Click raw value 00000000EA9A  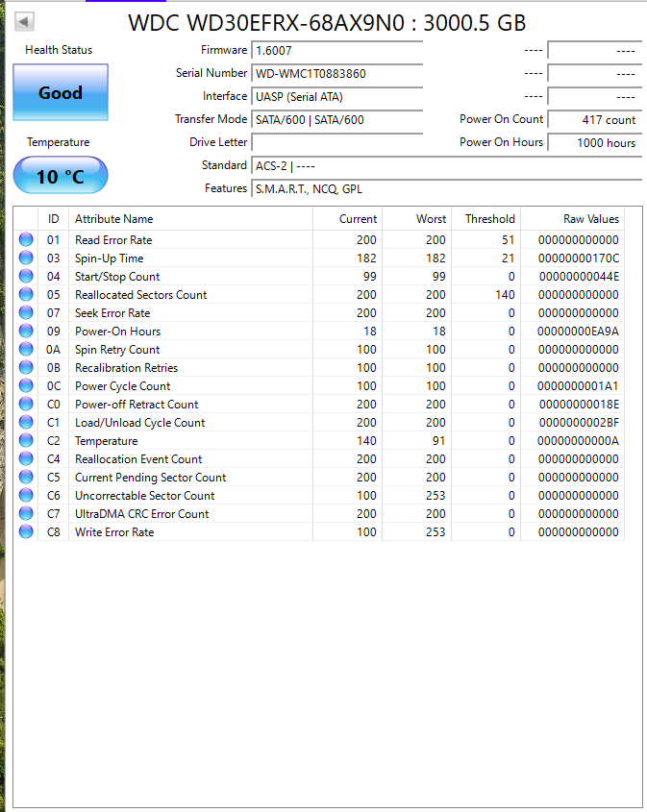click(x=578, y=331)
